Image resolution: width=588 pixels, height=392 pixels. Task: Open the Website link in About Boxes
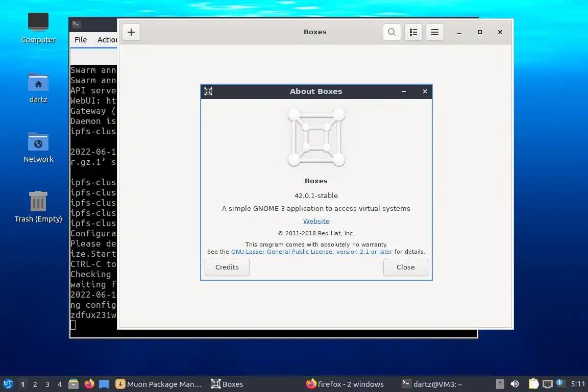316,222
